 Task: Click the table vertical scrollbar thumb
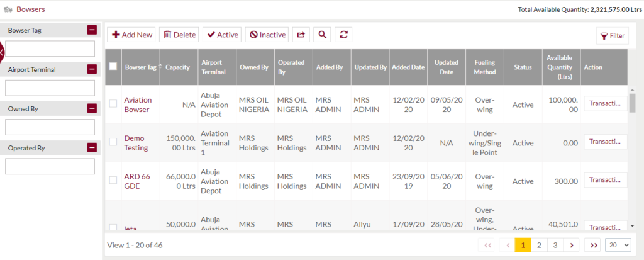point(633,103)
